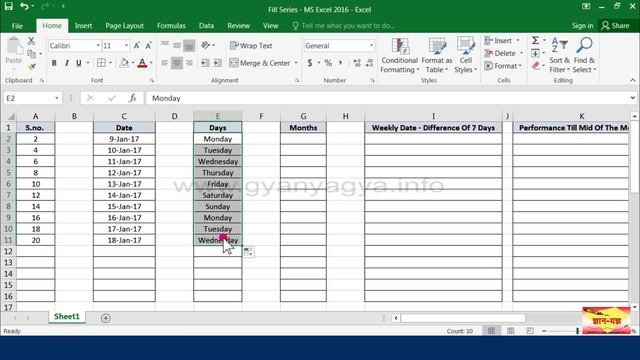Screen dimensions: 640x360
Task: Apply Comma Style format
Action: point(340,63)
